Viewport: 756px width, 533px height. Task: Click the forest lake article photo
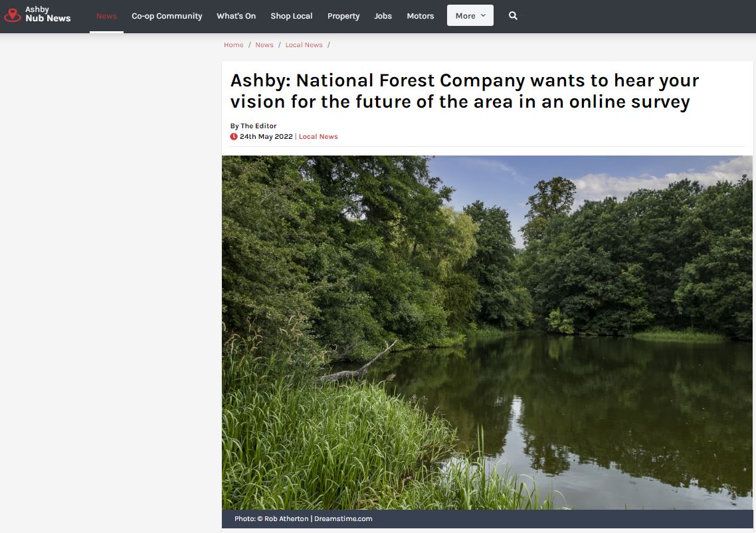pyautogui.click(x=487, y=332)
